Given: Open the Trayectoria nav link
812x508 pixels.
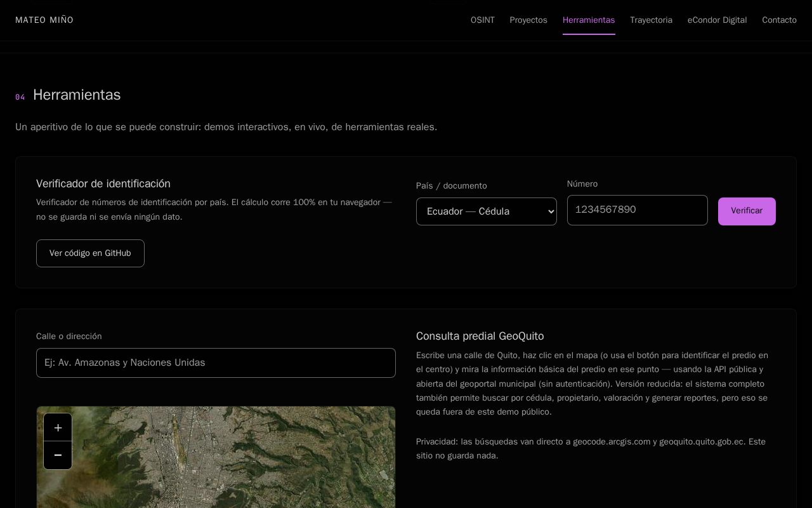Looking at the screenshot, I should coord(651,20).
